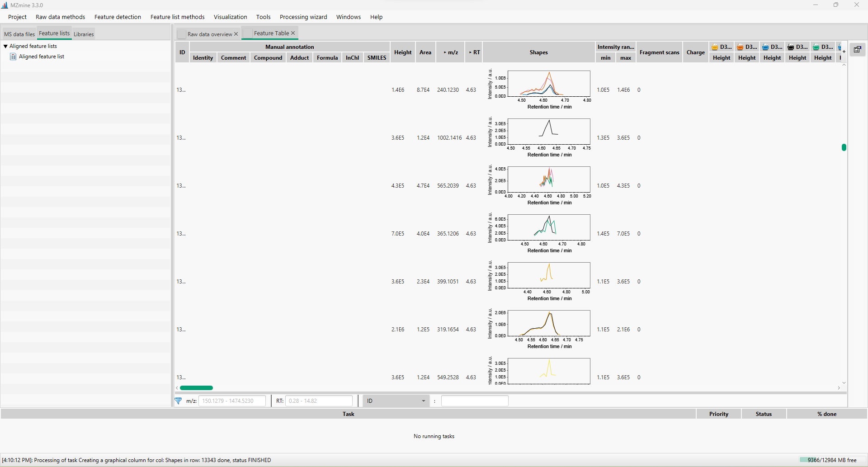The width and height of the screenshot is (868, 467).
Task: Click the m/z range input field
Action: [232, 401]
